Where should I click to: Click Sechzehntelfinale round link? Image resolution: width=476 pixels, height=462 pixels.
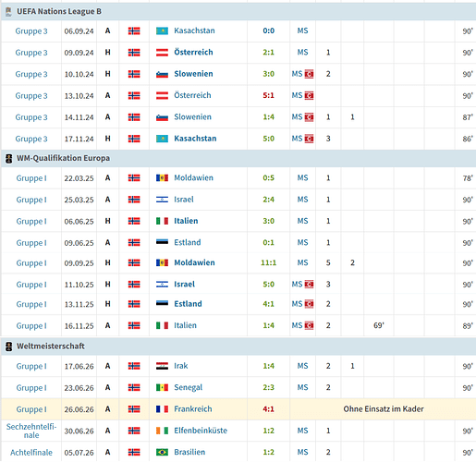coord(31,431)
